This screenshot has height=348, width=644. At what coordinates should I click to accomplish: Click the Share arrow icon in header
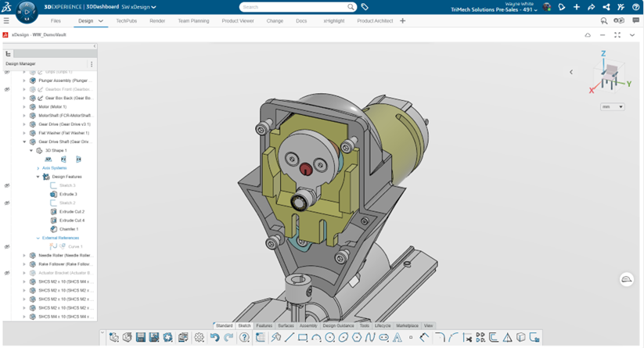pos(591,7)
